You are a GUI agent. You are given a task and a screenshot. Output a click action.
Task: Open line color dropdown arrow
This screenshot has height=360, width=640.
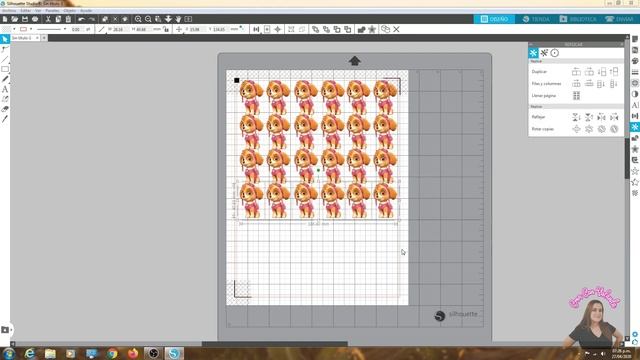[x=31, y=29]
